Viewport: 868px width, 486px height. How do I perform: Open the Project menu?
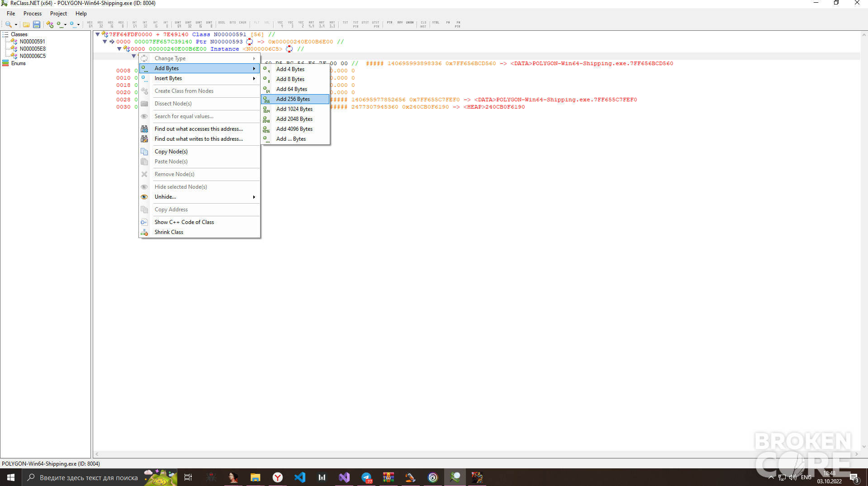pyautogui.click(x=58, y=14)
